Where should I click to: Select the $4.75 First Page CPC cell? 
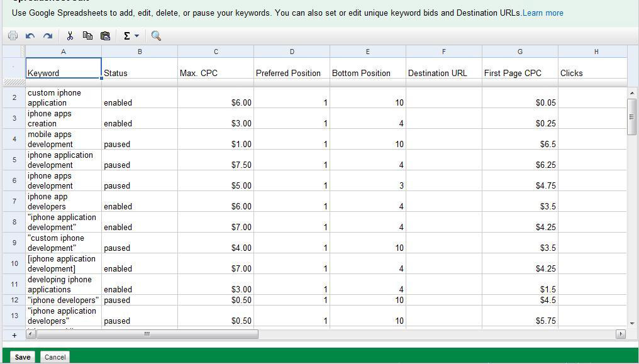[x=520, y=181]
